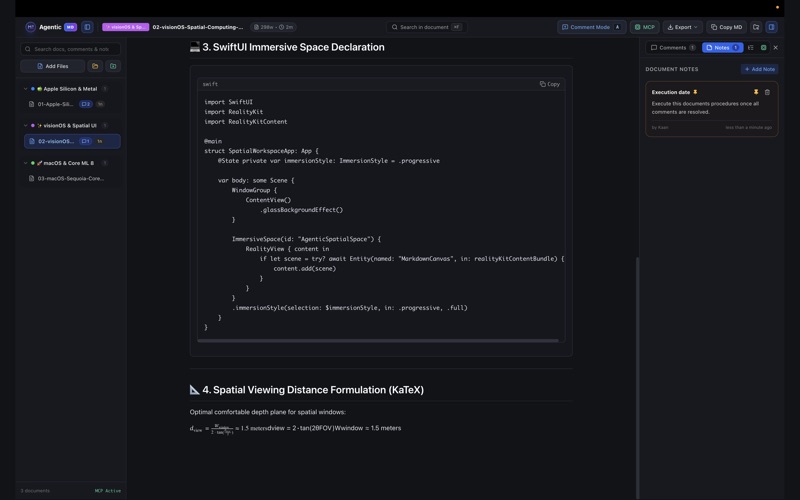
Task: Toggle the right sidebar panel icon
Action: coord(771,27)
